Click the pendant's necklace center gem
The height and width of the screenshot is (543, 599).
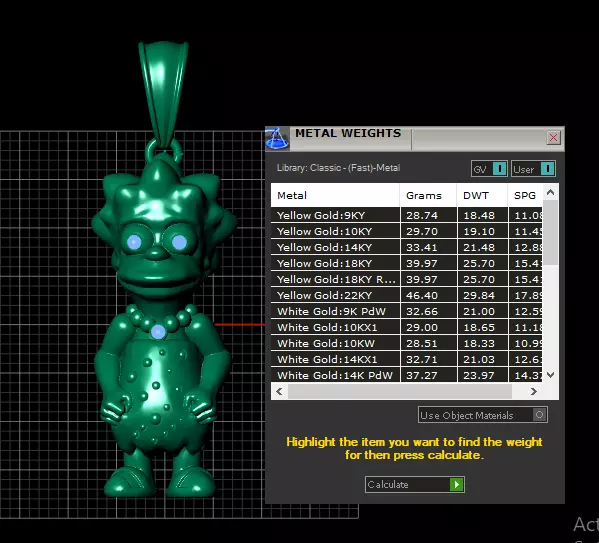click(x=158, y=332)
